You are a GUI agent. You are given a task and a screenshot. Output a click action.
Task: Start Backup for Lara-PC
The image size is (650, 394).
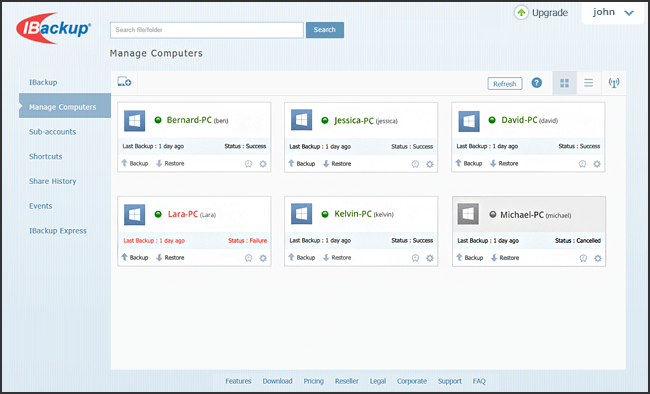tap(134, 258)
